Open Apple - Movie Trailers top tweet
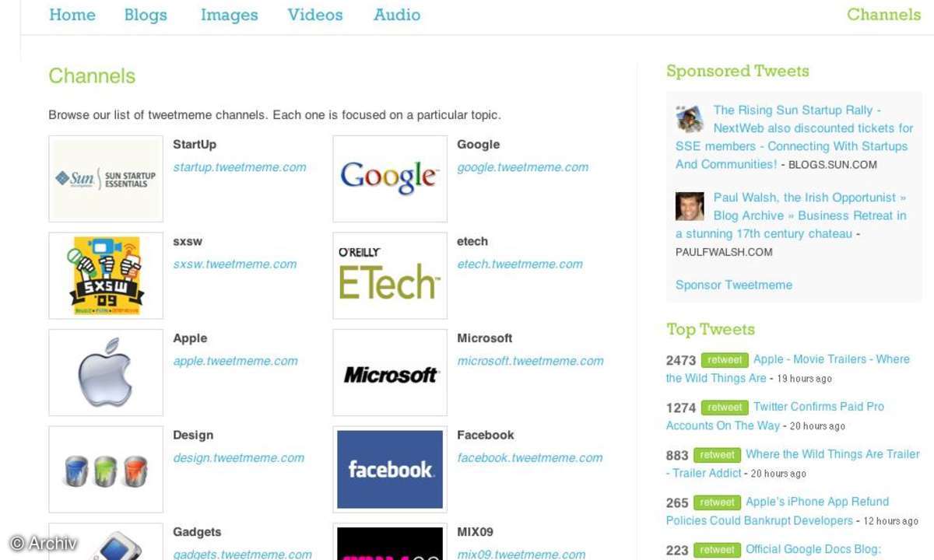The image size is (934, 560). click(x=788, y=369)
